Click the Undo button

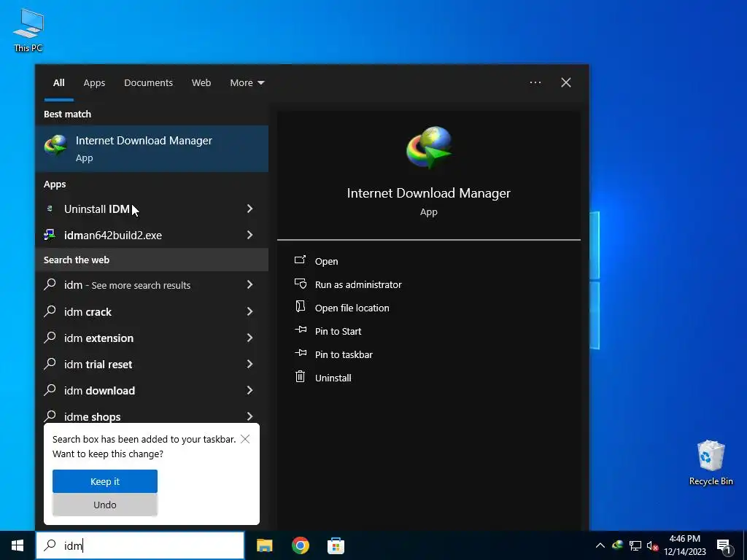pyautogui.click(x=105, y=505)
